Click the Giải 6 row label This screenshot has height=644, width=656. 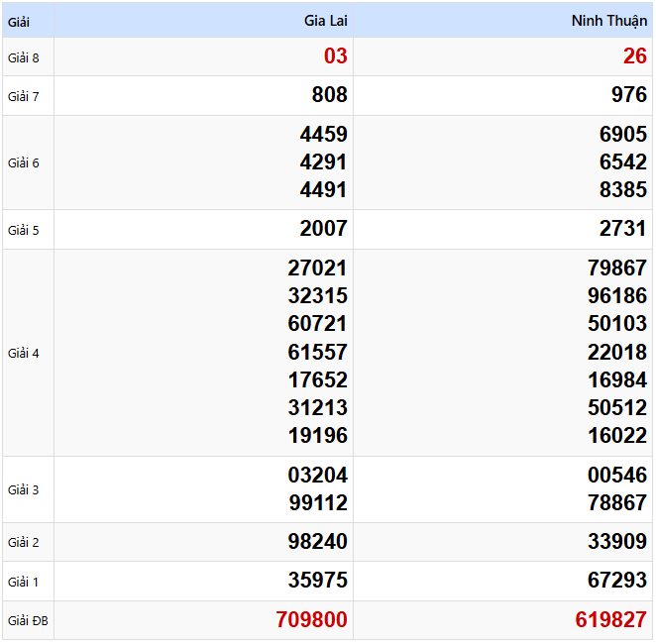click(x=24, y=162)
